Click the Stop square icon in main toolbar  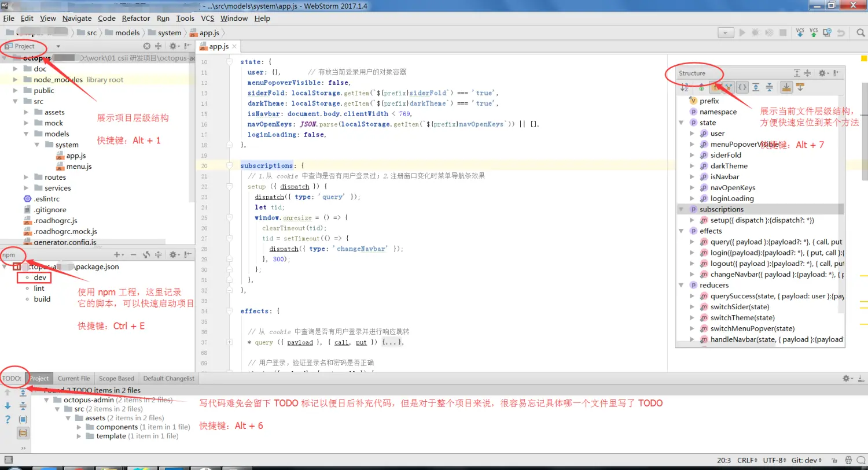click(x=783, y=32)
